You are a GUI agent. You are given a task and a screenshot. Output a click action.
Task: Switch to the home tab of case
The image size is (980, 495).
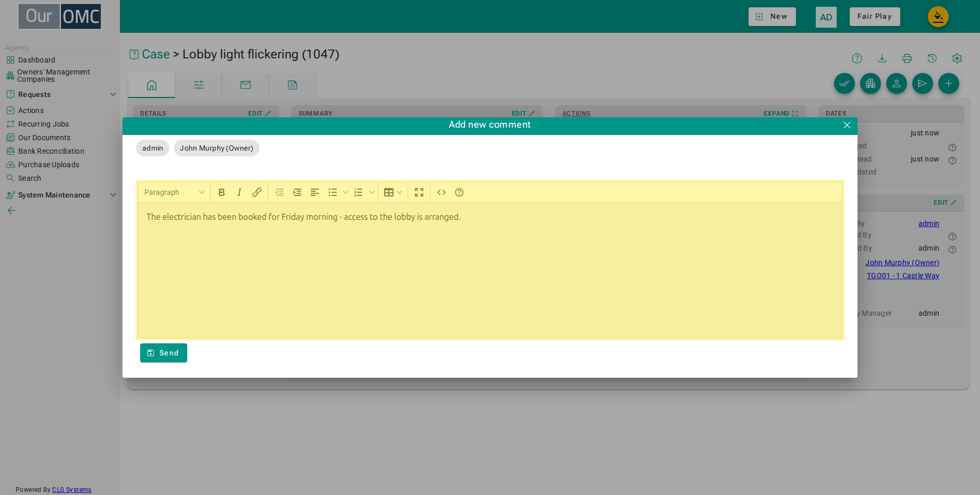point(152,85)
